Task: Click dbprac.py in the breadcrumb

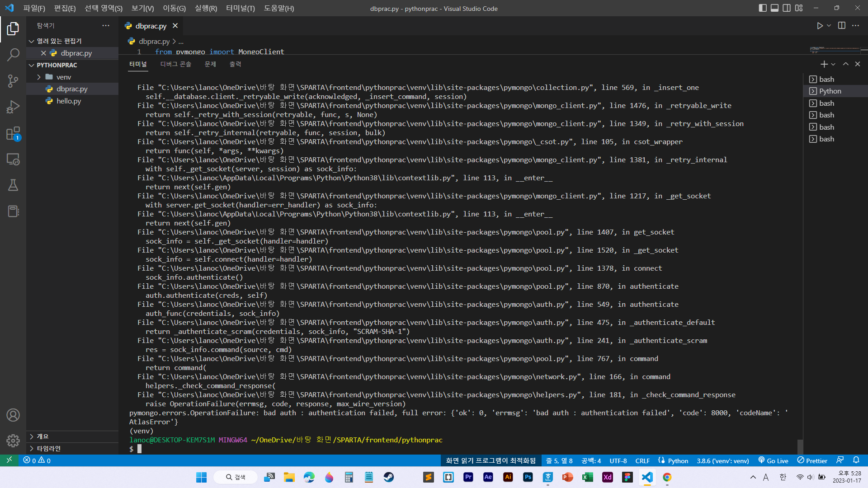Action: 154,41
